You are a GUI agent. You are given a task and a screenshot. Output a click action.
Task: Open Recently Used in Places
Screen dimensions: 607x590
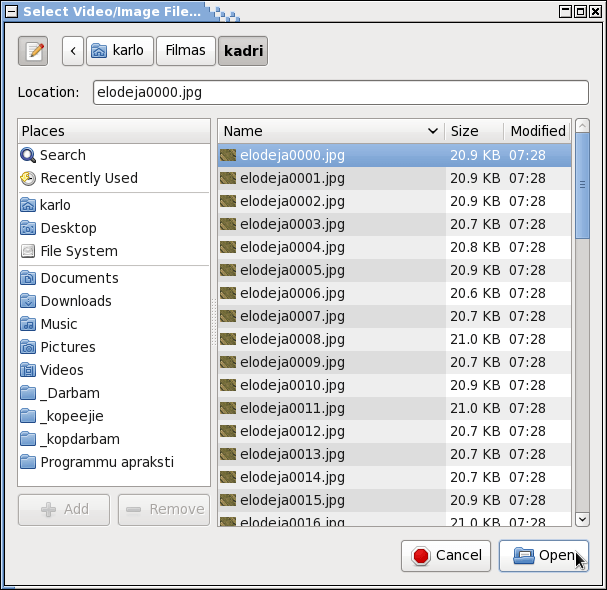(x=114, y=178)
